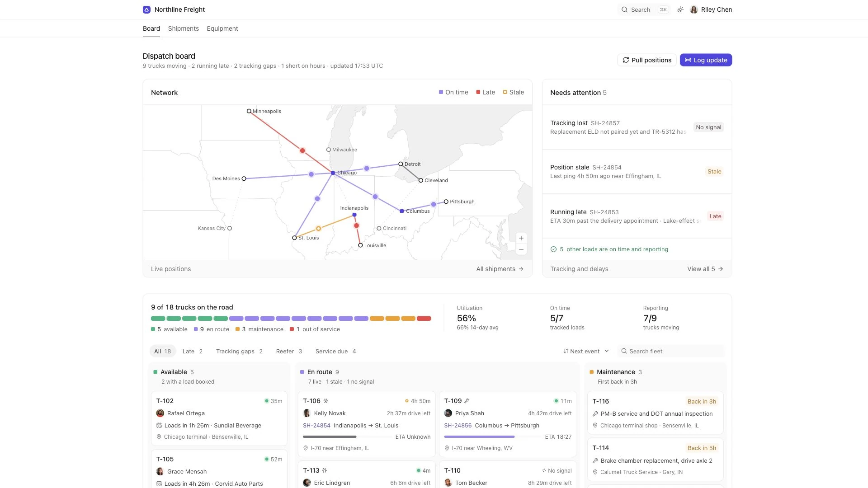Screen dimensions: 868x488
Task: Click the T-105 truck card title
Action: coord(165,459)
